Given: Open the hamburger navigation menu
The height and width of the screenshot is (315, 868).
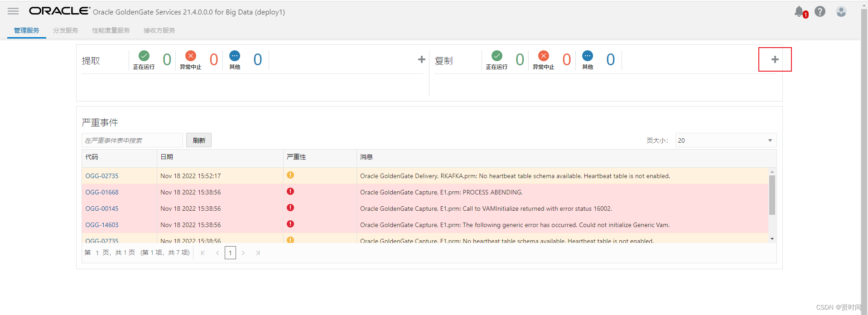Looking at the screenshot, I should (13, 11).
